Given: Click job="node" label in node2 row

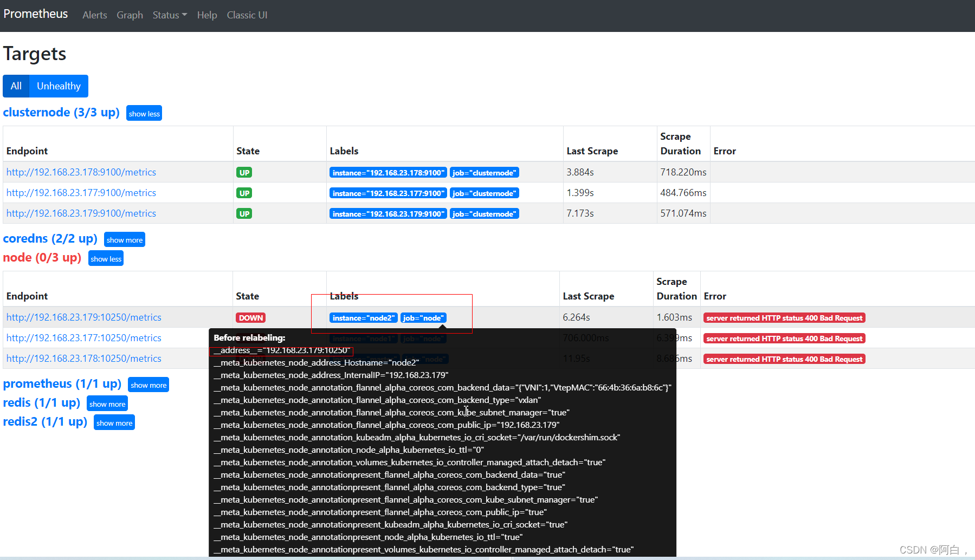Looking at the screenshot, I should pos(423,318).
